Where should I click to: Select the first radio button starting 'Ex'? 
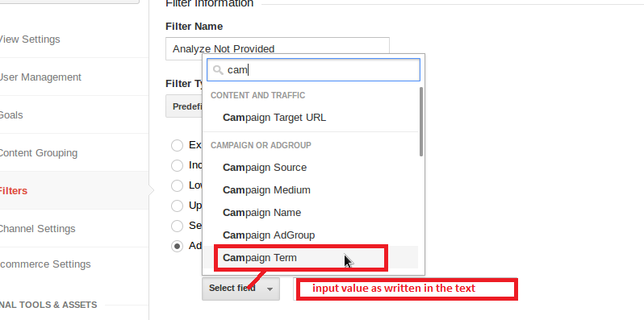click(177, 145)
